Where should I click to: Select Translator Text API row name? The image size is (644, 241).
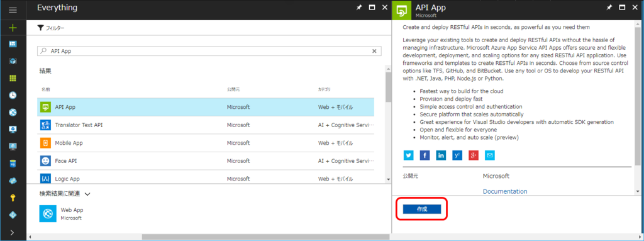coord(79,125)
